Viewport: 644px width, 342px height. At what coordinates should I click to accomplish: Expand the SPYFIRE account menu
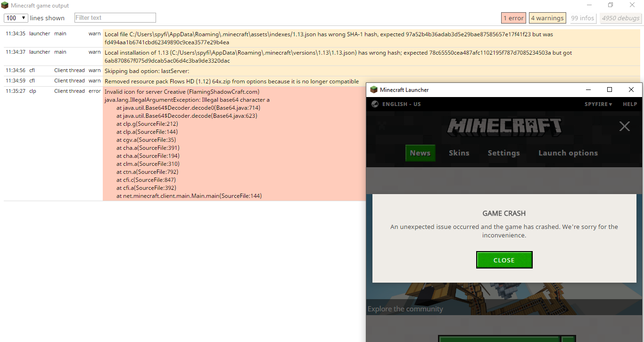(x=598, y=104)
